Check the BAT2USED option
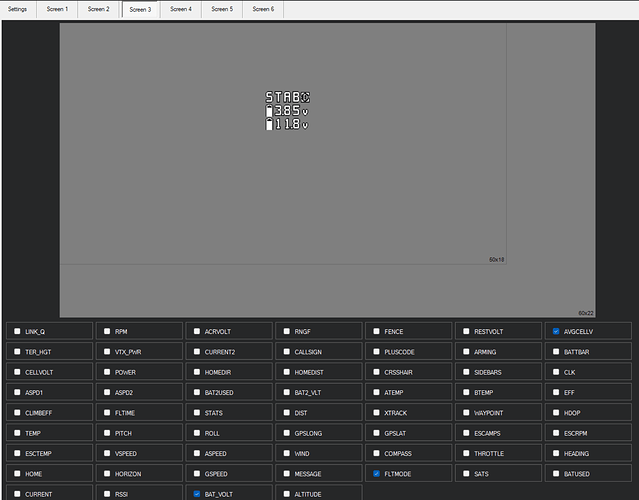Viewport: 639px width, 500px height. click(197, 392)
